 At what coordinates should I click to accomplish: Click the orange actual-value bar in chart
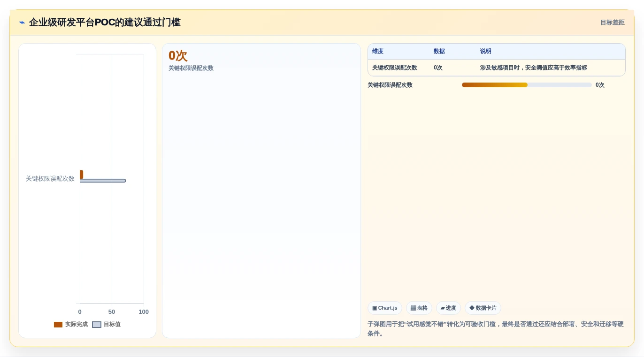click(x=81, y=175)
